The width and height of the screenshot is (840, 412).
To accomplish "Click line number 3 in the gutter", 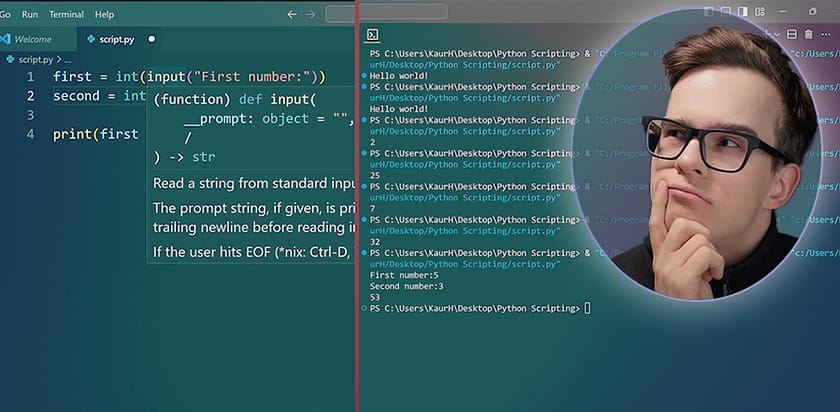I will point(31,115).
